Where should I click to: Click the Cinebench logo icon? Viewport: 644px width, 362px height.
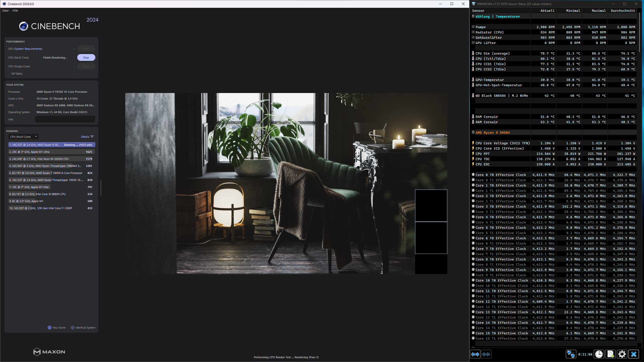click(x=24, y=26)
